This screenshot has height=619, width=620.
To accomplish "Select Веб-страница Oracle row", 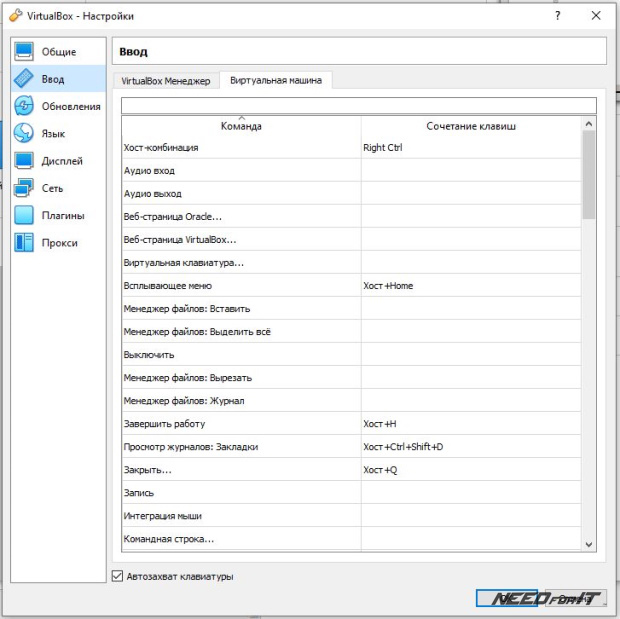I will (352, 216).
